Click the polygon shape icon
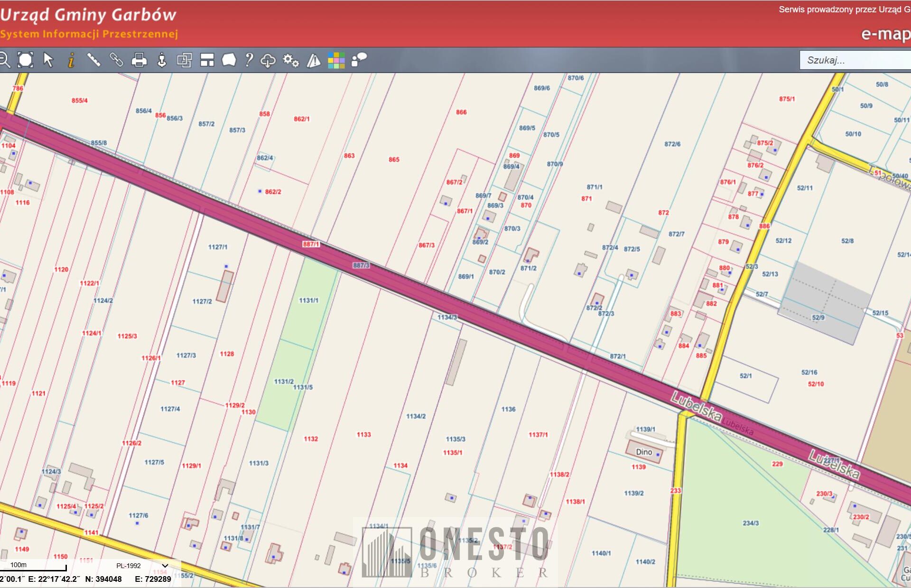This screenshot has width=911, height=588. click(229, 60)
